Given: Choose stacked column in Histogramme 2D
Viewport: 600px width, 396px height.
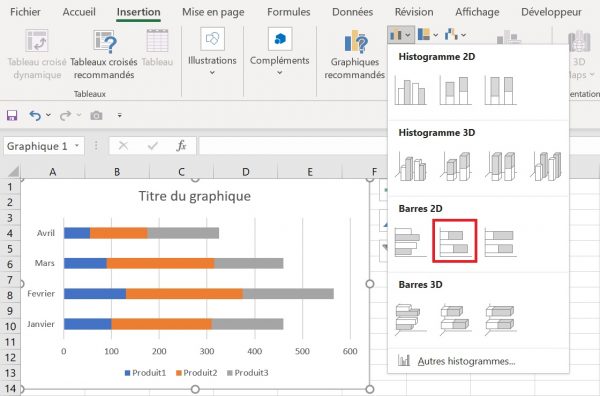Looking at the screenshot, I should click(x=455, y=91).
